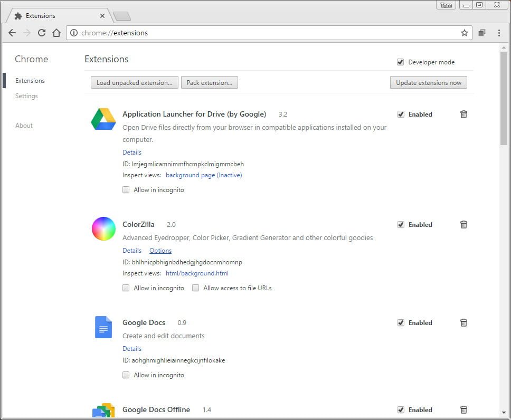Click the Google Docs Offline title

click(x=156, y=409)
